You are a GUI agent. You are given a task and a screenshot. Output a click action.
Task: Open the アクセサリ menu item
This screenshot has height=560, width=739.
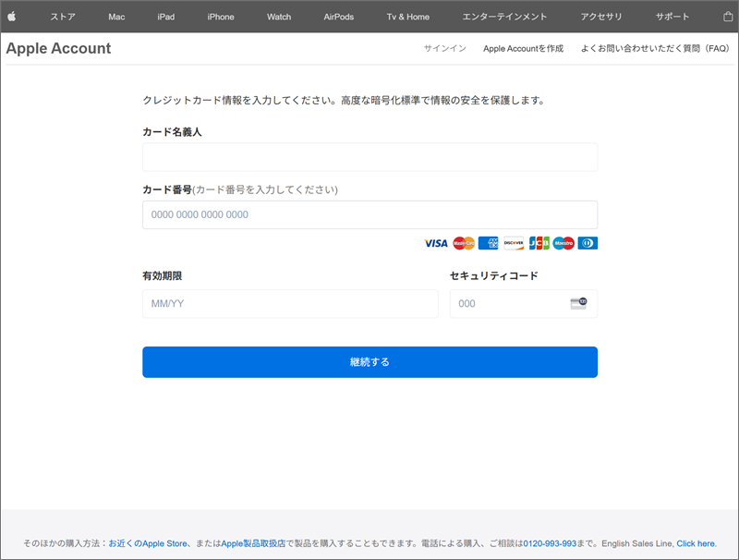(x=601, y=17)
